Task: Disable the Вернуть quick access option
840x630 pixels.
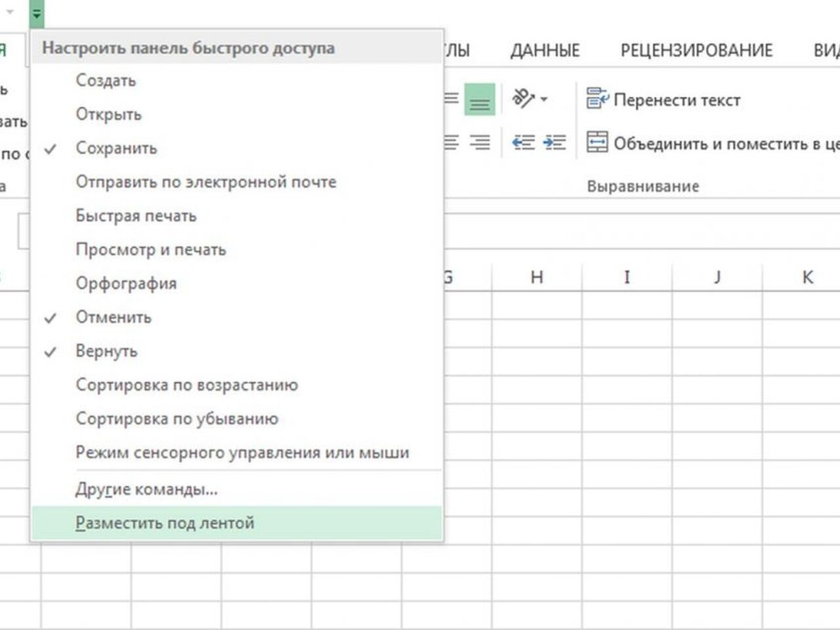Action: [106, 351]
